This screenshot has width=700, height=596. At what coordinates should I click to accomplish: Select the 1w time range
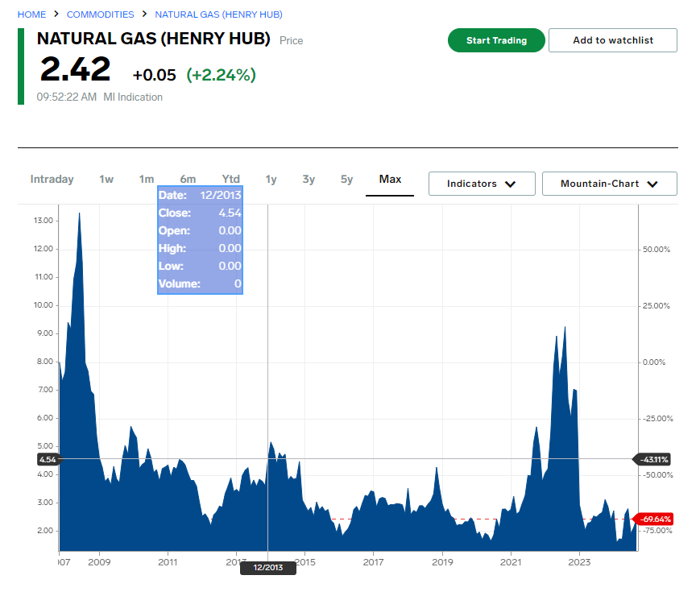(106, 180)
